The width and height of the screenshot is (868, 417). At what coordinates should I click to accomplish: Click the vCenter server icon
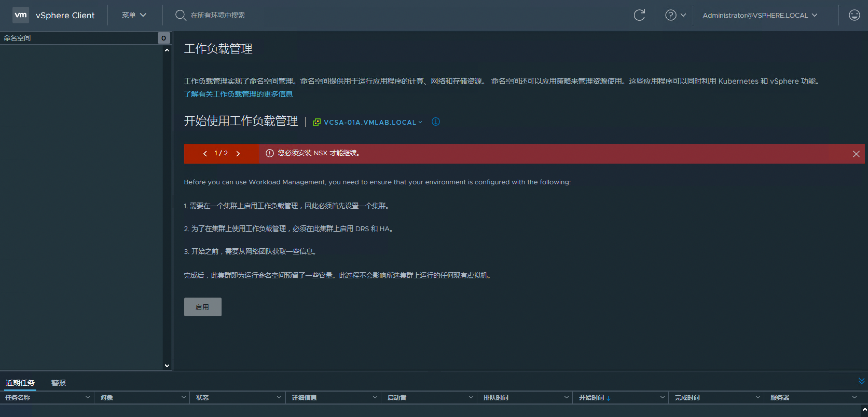click(x=316, y=122)
